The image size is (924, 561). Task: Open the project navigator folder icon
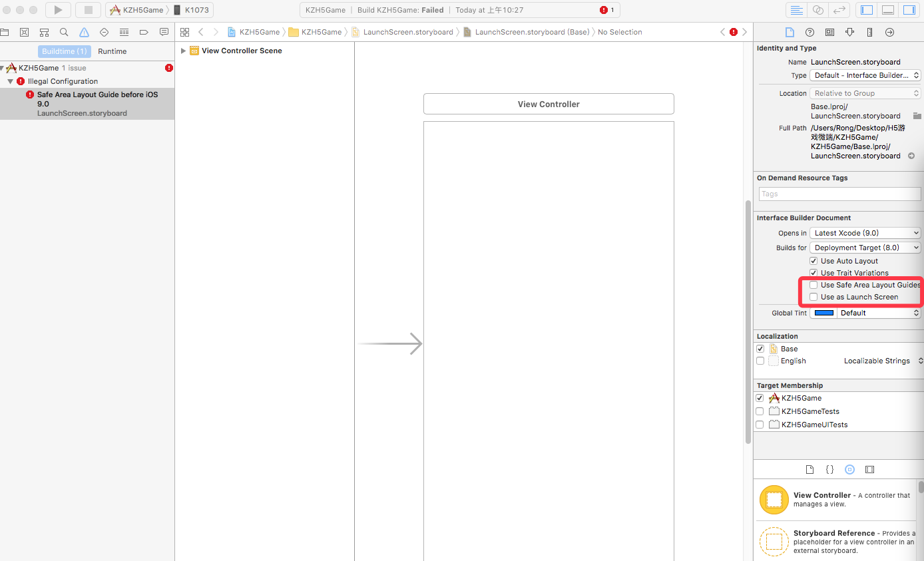click(5, 32)
